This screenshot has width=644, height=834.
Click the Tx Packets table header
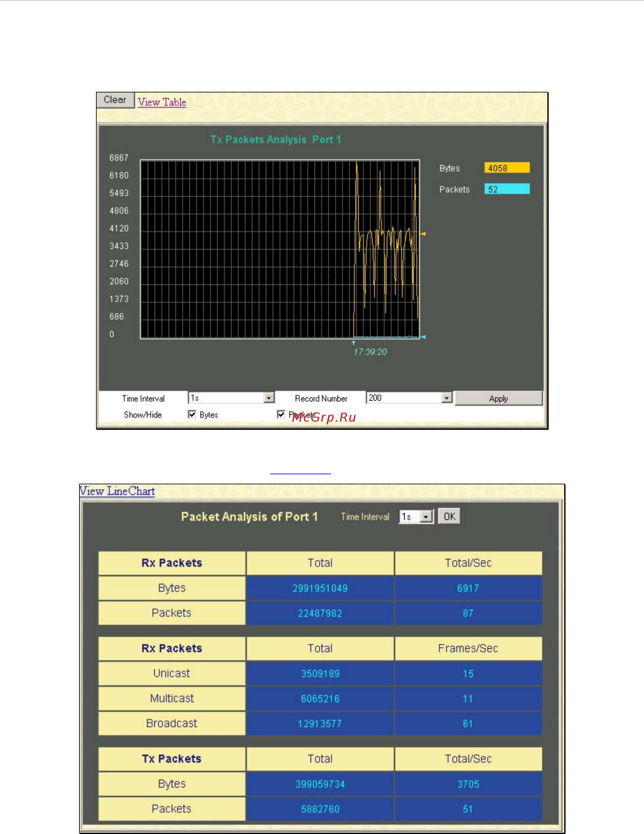[172, 759]
